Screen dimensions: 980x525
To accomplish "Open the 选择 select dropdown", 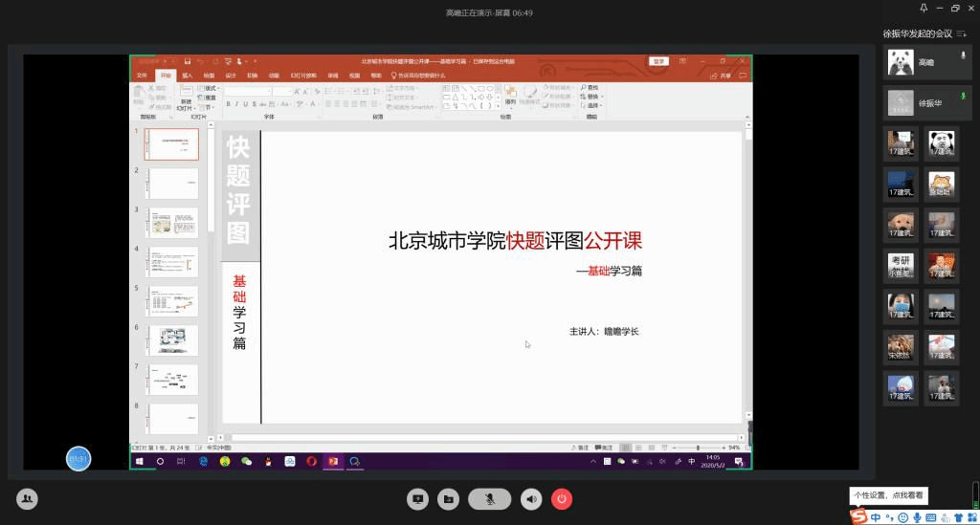I will 591,105.
